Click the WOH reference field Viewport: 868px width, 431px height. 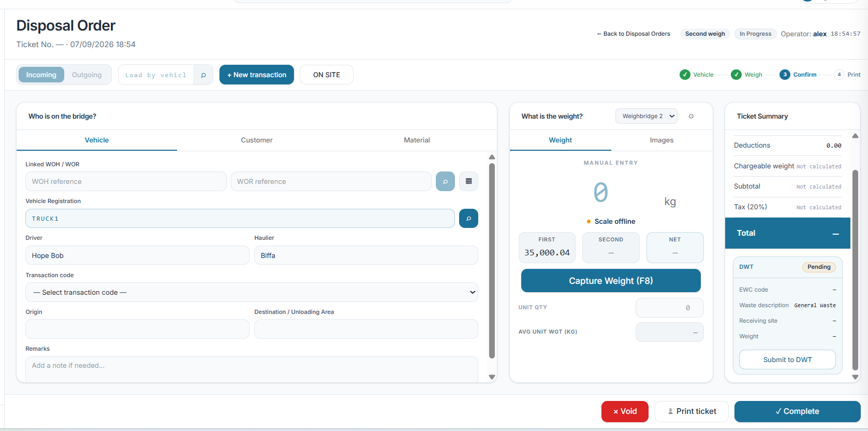126,181
